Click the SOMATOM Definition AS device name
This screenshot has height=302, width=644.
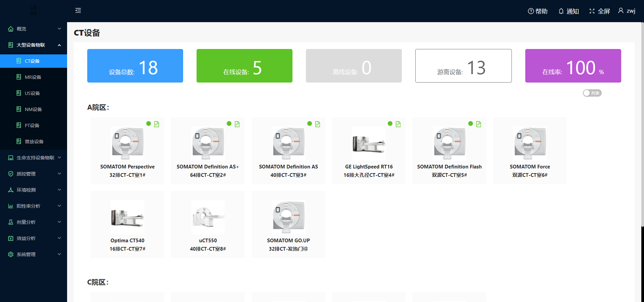coord(288,167)
